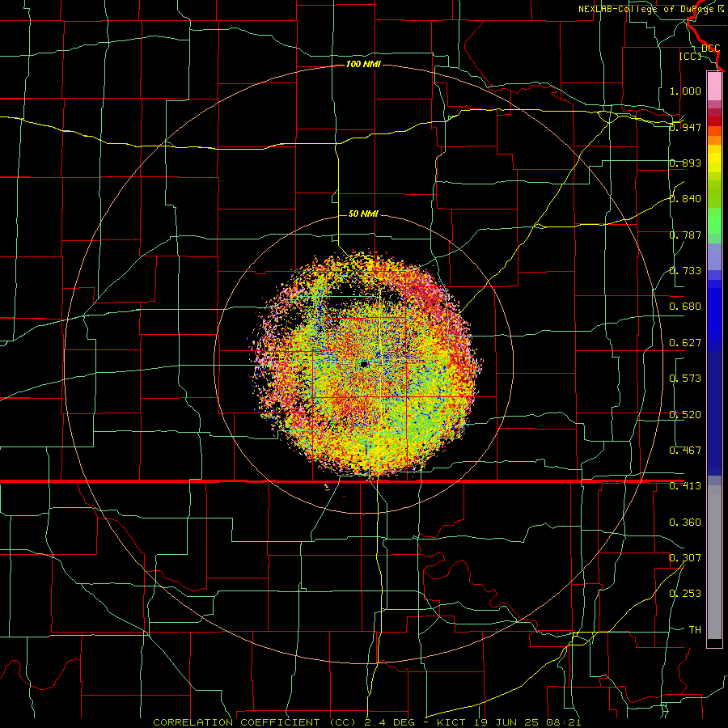Select the pink top segment of color bar
Image resolution: width=728 pixels, height=728 pixels.
click(714, 87)
